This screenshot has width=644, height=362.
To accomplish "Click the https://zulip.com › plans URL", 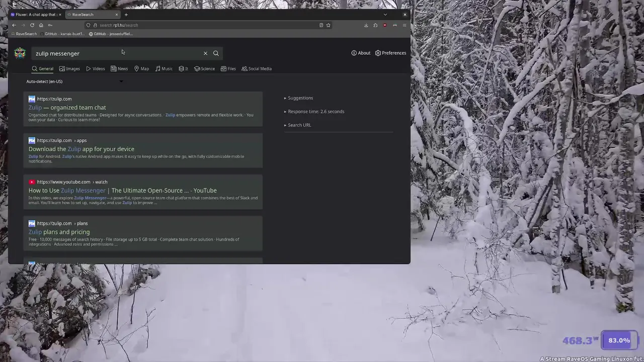I will pos(62,223).
